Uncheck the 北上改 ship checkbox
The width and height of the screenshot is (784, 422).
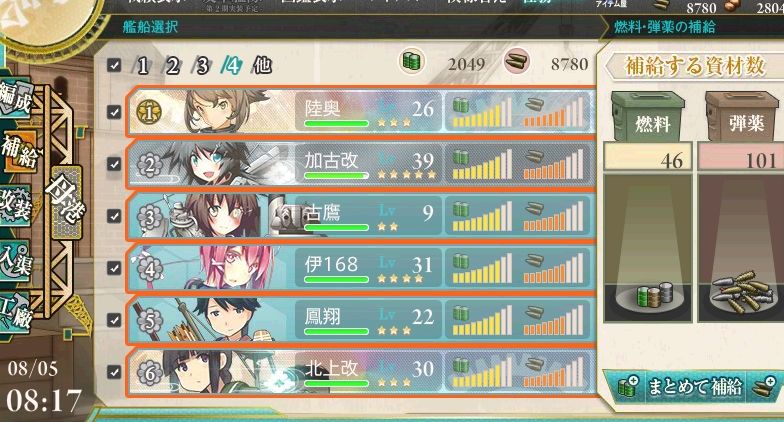point(114,372)
